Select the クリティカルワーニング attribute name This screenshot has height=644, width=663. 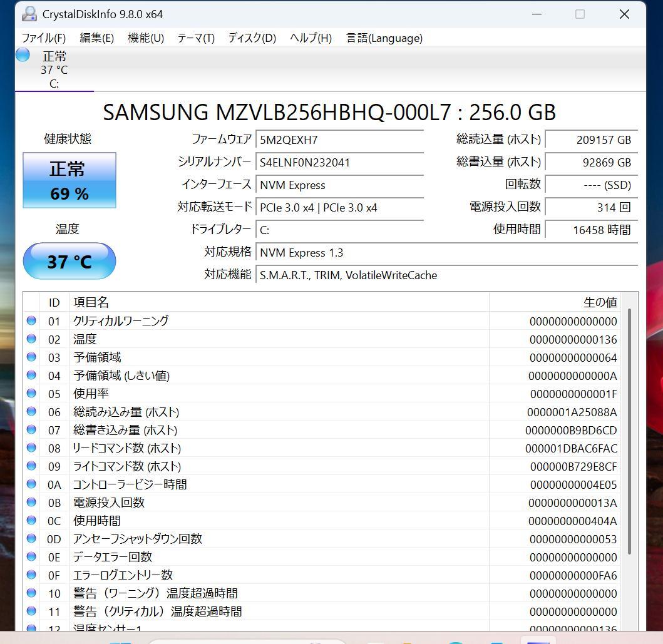point(121,321)
